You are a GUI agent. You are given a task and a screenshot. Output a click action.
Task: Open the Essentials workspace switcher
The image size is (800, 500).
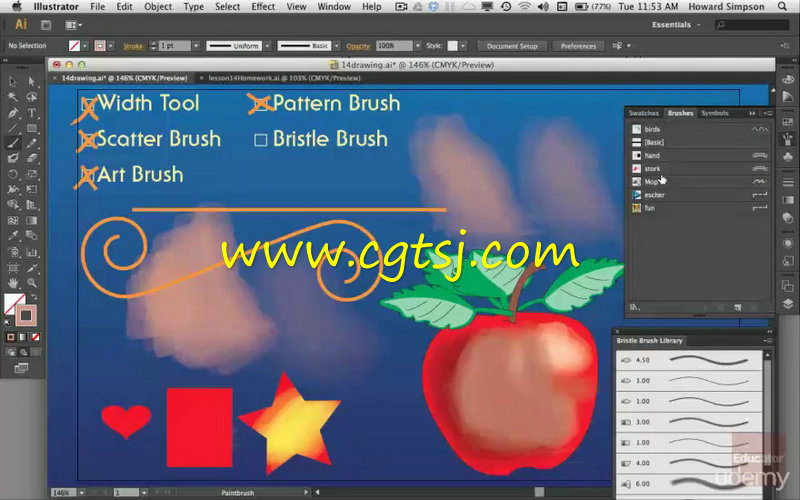[676, 24]
